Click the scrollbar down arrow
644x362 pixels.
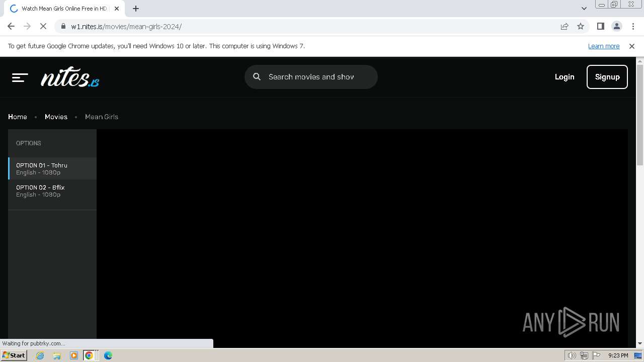pyautogui.click(x=640, y=343)
